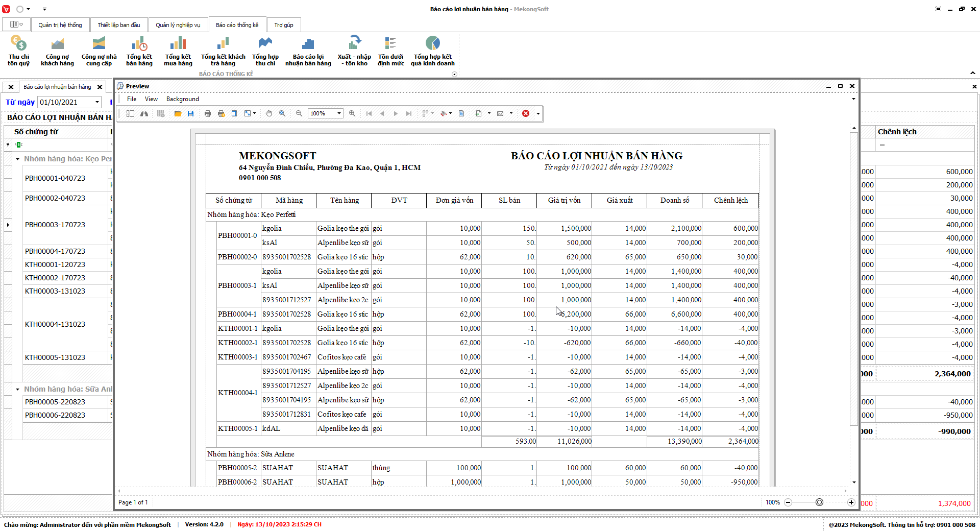Viewport: 980px width, 531px height.
Task: Click the binoculars Search icon
Action: tap(144, 113)
